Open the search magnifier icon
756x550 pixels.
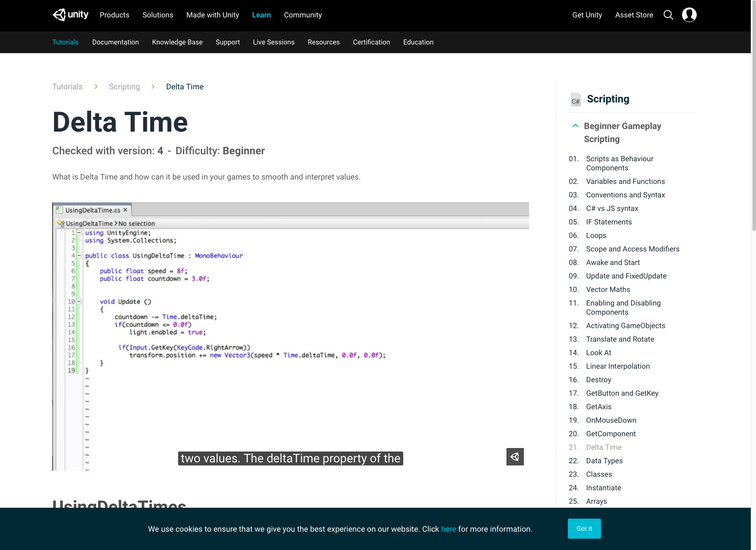[x=668, y=15]
